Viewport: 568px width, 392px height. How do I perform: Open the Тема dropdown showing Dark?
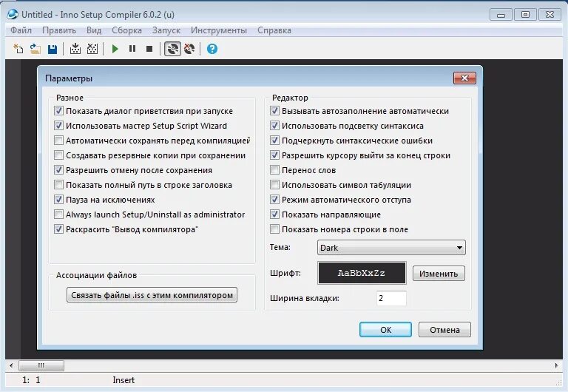pos(391,248)
